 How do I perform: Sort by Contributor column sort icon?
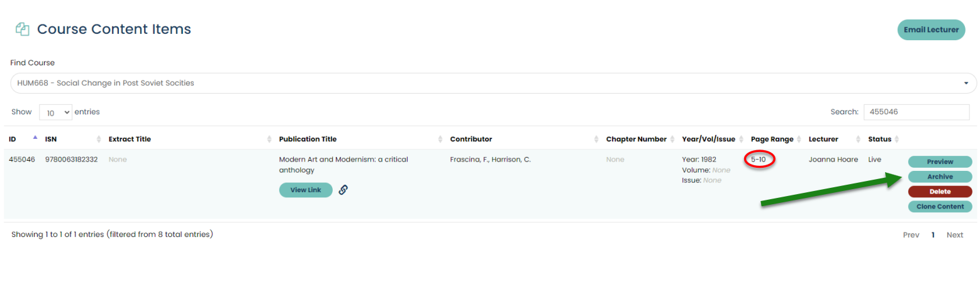click(596, 139)
